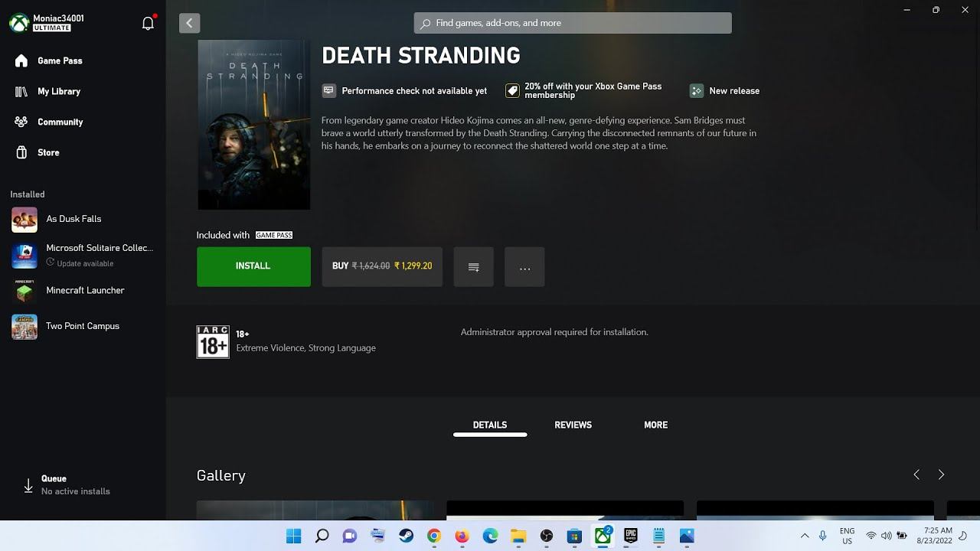This screenshot has width=980, height=551.
Task: Click the first gallery thumbnail
Action: pos(315,510)
